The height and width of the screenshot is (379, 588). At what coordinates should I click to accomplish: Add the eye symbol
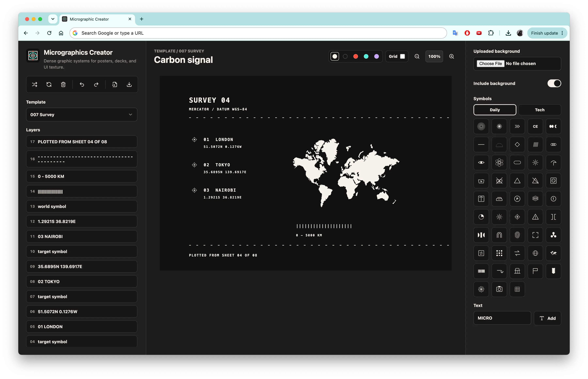pos(481,163)
